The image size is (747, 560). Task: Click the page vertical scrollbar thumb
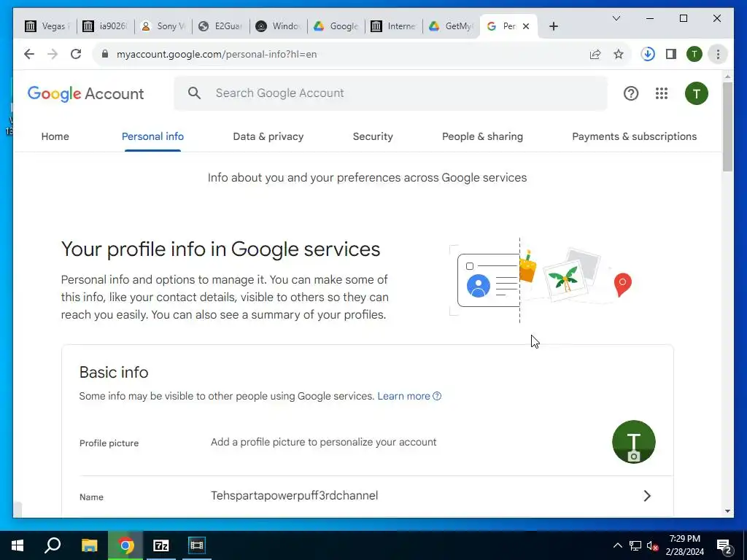click(x=727, y=127)
